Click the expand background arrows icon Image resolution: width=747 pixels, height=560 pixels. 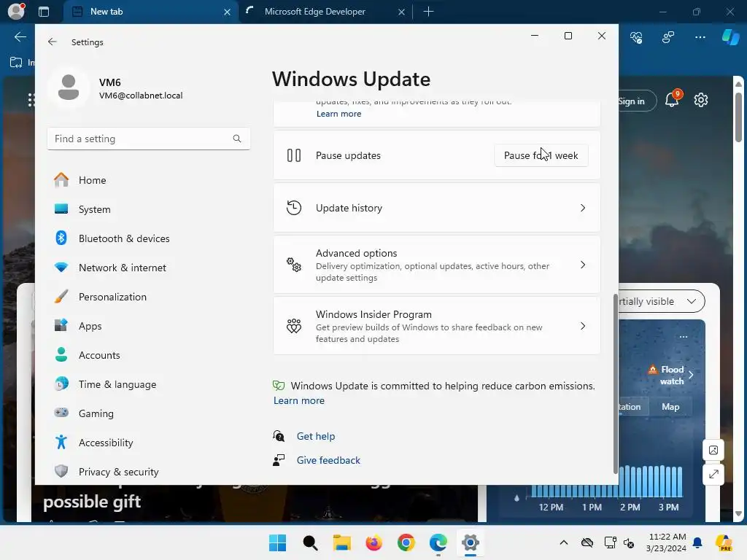713,474
